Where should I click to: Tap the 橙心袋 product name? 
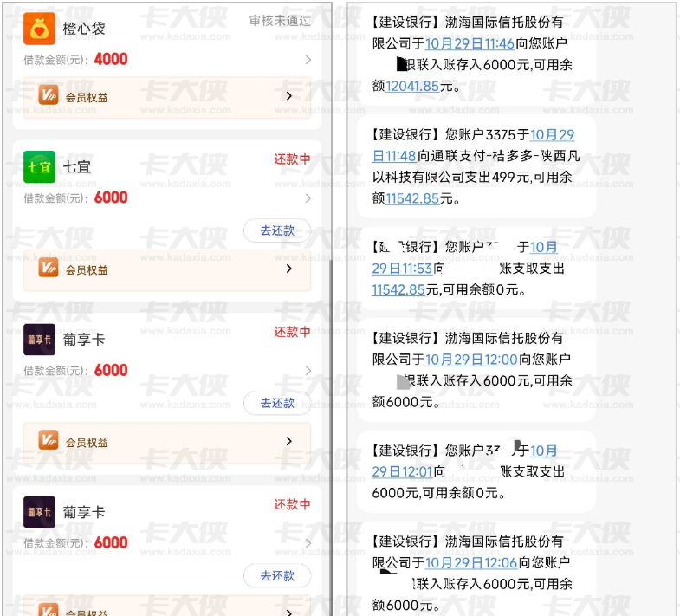point(84,29)
